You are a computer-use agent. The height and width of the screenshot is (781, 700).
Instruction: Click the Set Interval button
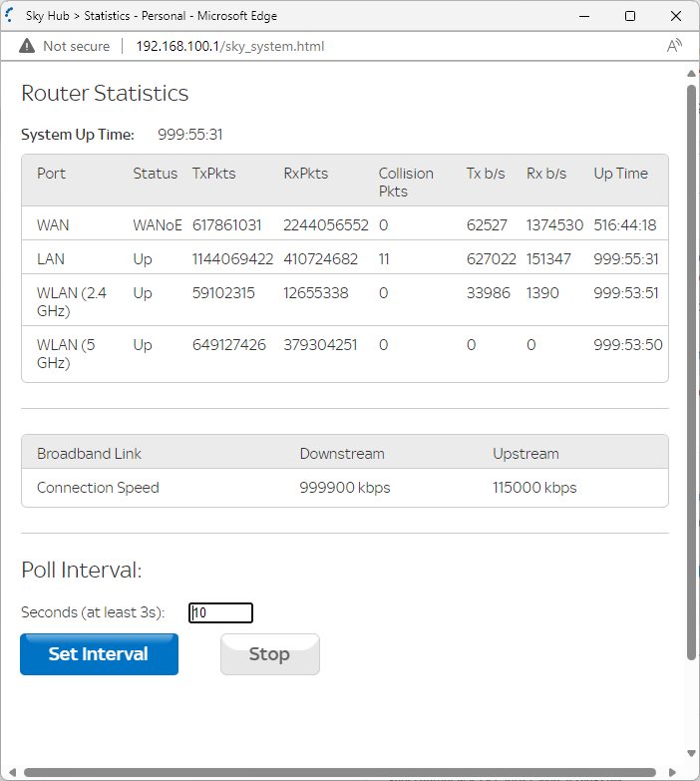click(99, 654)
